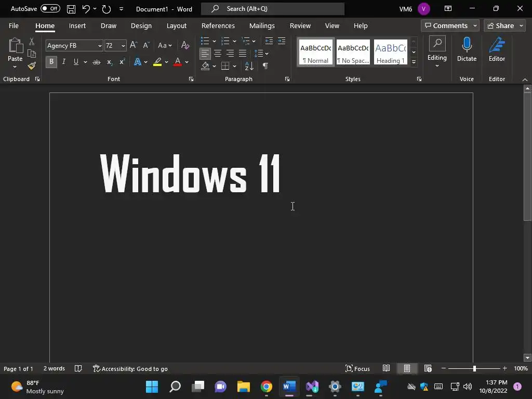Click the 100% zoom level
Screen dimensions: 532x399
pos(521,368)
